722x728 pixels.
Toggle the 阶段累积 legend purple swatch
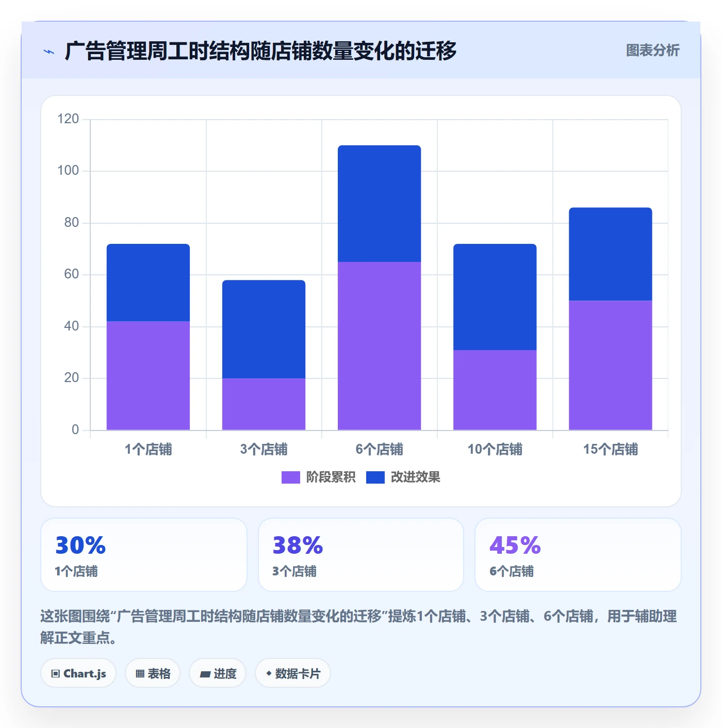[x=290, y=477]
